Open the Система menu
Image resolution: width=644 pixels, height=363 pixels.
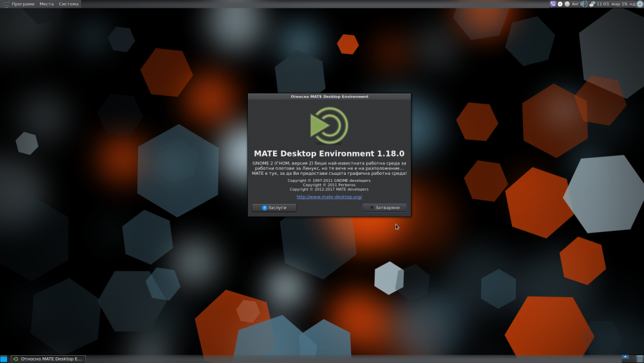pos(69,4)
